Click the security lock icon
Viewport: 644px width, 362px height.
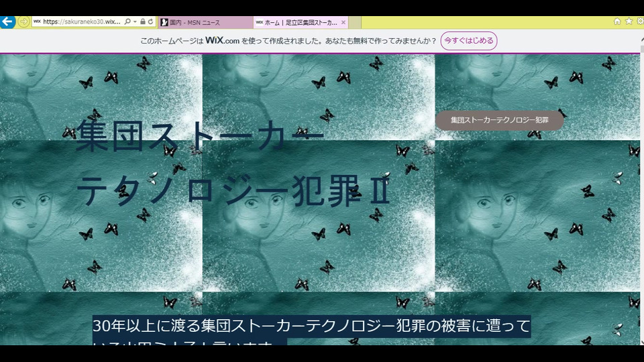(x=142, y=21)
